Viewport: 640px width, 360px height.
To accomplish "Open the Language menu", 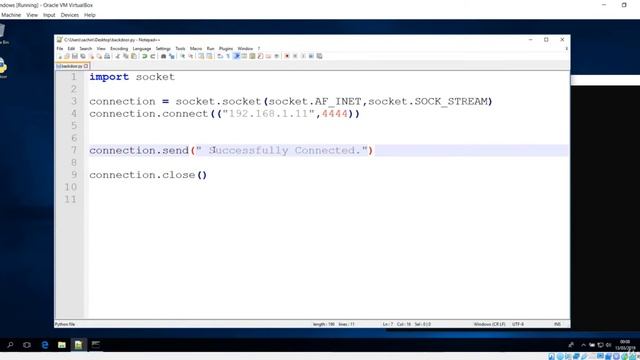I will click(x=142, y=49).
